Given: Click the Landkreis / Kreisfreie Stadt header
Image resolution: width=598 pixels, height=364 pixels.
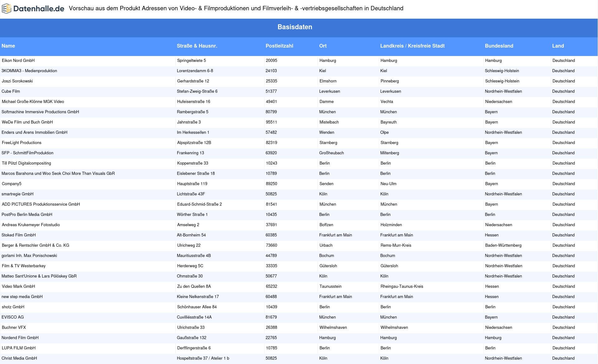Looking at the screenshot, I should tap(412, 46).
